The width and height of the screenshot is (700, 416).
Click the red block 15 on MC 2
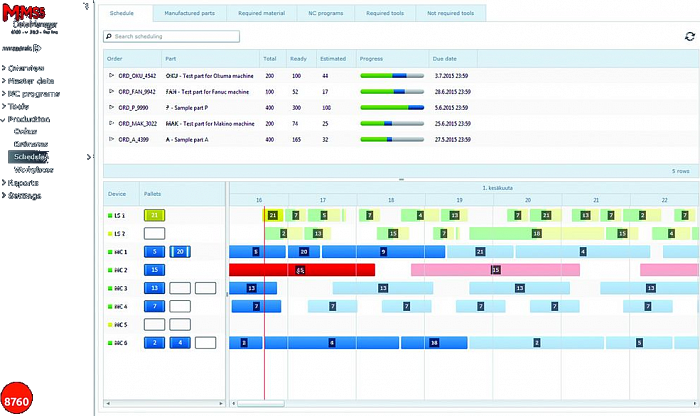tap(302, 270)
